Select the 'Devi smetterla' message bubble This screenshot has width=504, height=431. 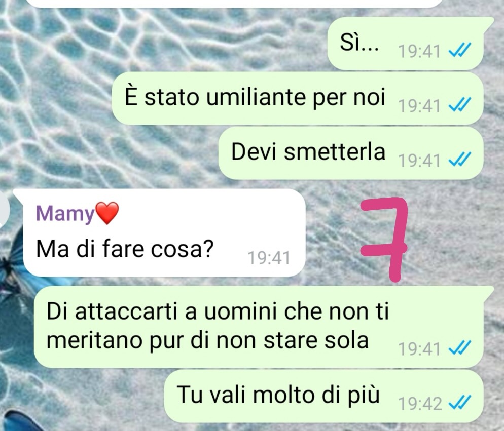coord(351,153)
